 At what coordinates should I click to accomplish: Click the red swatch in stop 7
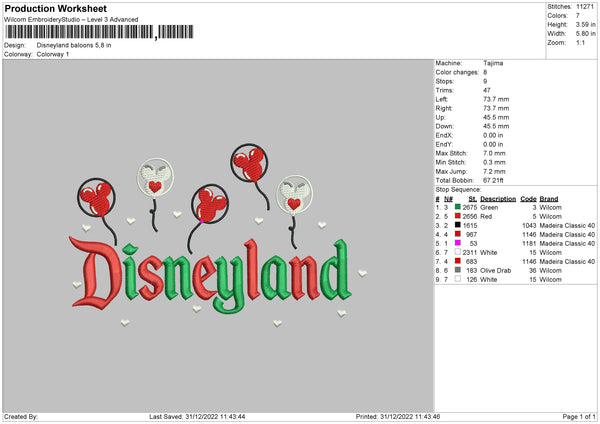pyautogui.click(x=458, y=261)
